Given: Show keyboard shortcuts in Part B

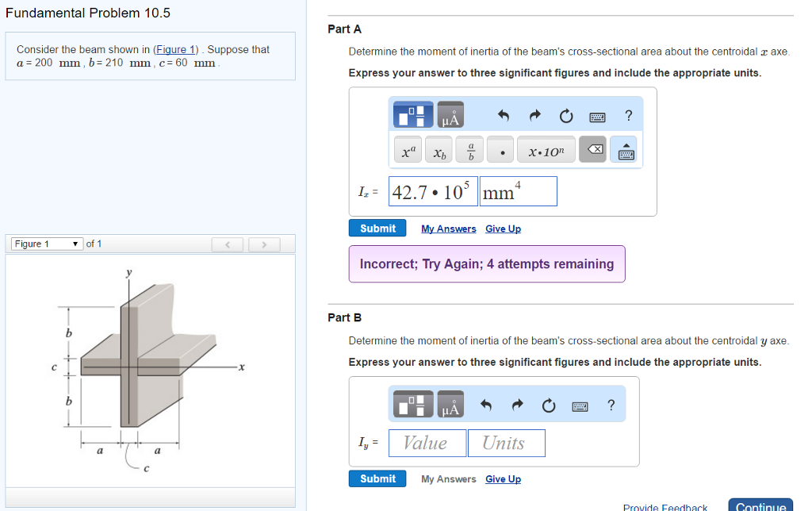Looking at the screenshot, I should pos(580,407).
